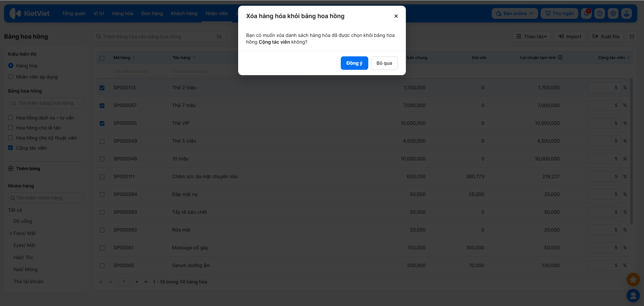Expand the Thao tác dropdown menu
Screen dimensions: 644x306
click(532, 37)
